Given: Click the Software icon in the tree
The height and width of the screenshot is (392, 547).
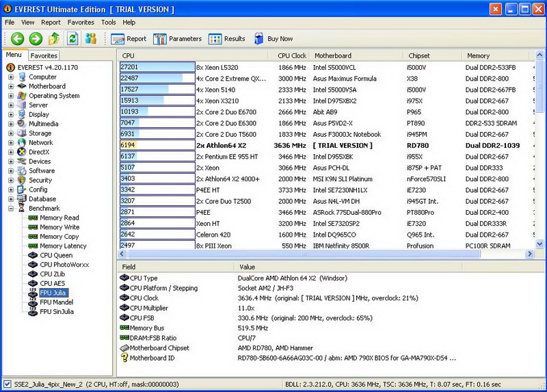Looking at the screenshot, I should tap(22, 171).
